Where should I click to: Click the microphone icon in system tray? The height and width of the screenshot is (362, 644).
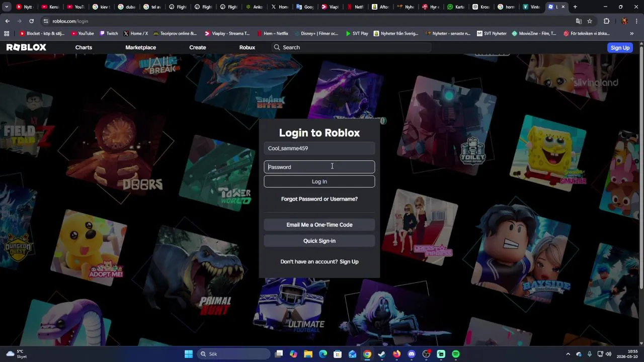[x=589, y=354]
